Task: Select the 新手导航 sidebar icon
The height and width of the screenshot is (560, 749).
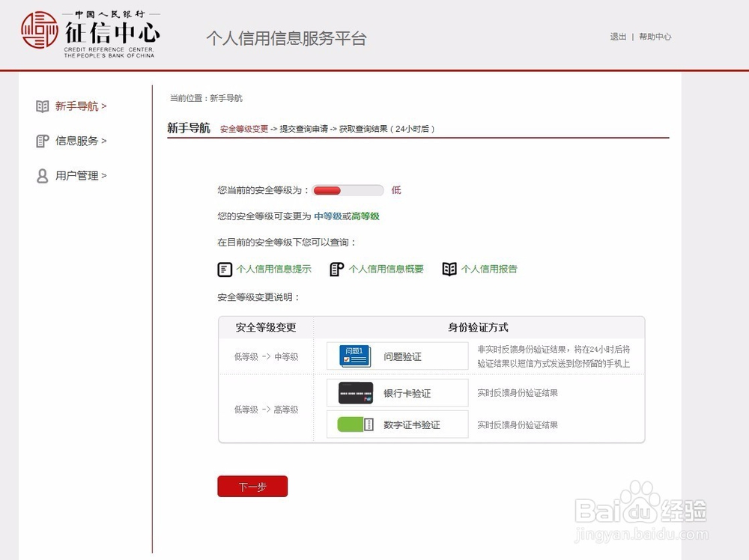Action: pyautogui.click(x=41, y=106)
